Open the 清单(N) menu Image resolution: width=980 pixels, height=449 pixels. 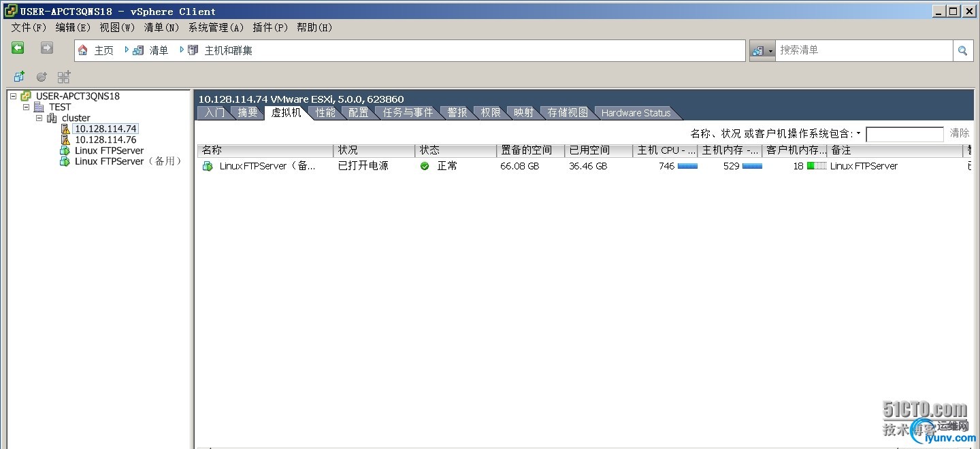[161, 27]
